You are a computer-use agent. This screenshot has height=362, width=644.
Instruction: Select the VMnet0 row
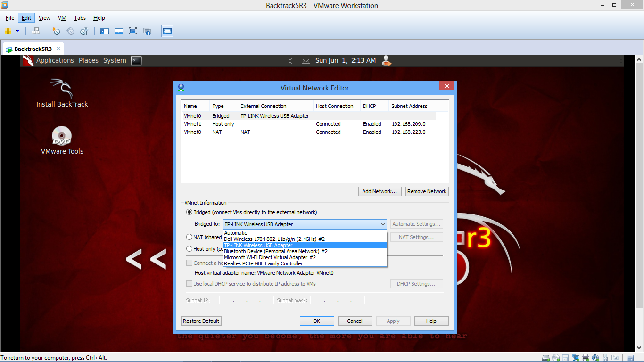(x=309, y=116)
